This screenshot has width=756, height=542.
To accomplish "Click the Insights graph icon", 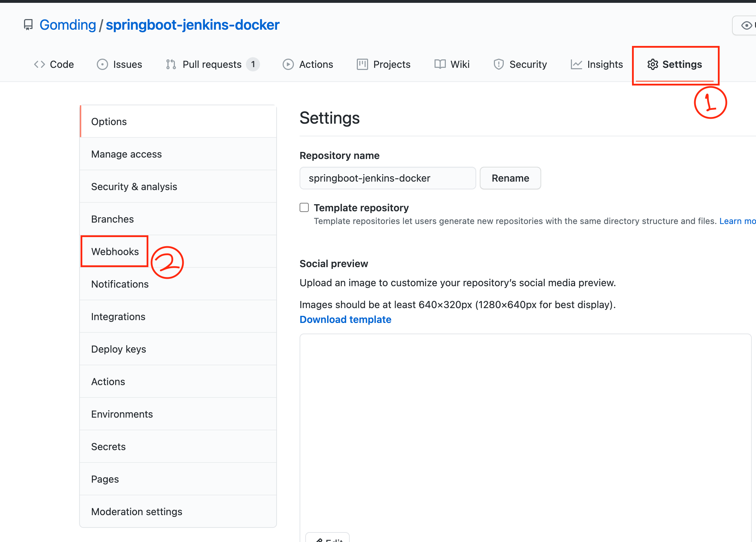I will [x=577, y=64].
